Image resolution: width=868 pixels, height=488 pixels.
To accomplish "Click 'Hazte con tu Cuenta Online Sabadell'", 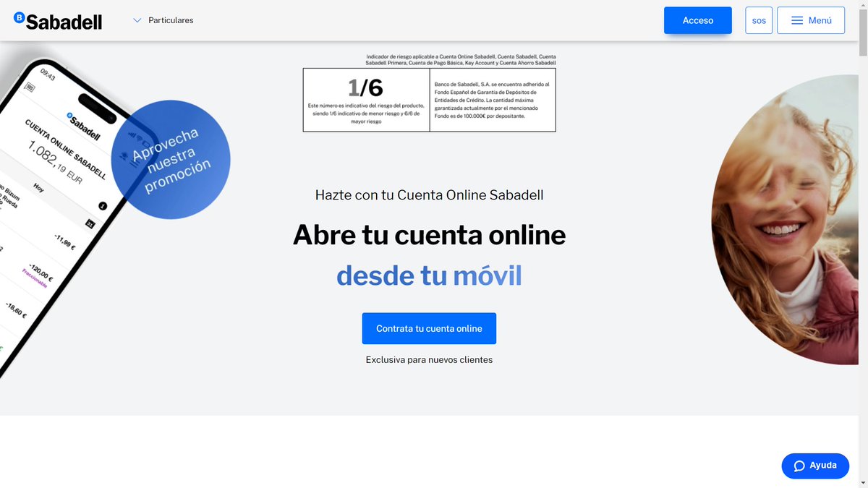I will pos(429,194).
